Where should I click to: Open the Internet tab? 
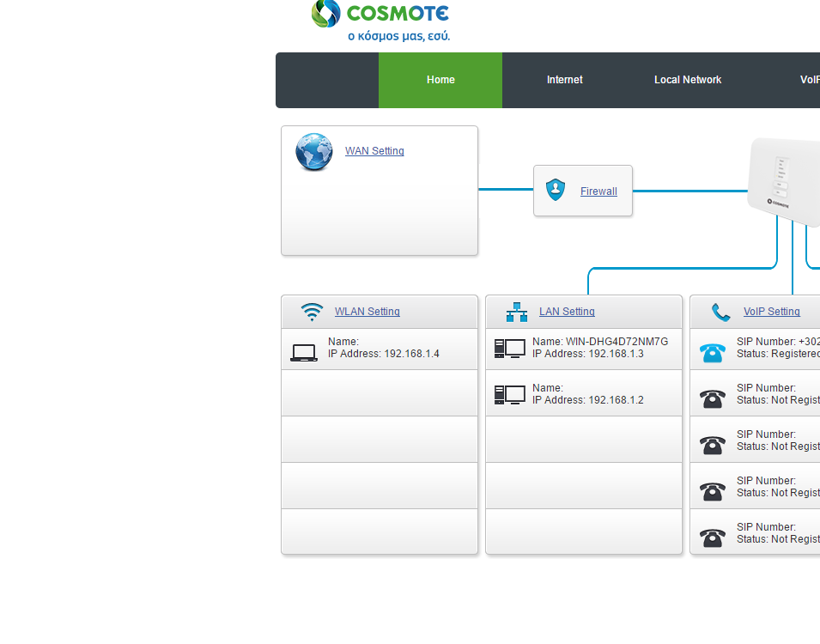[x=564, y=80]
